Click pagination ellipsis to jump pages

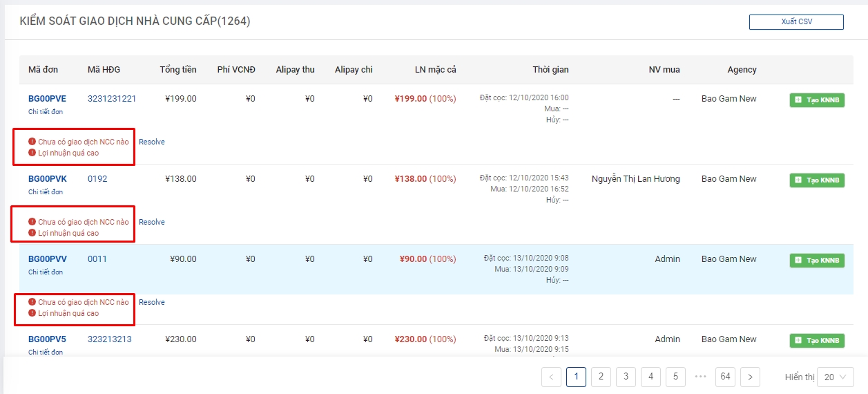700,377
